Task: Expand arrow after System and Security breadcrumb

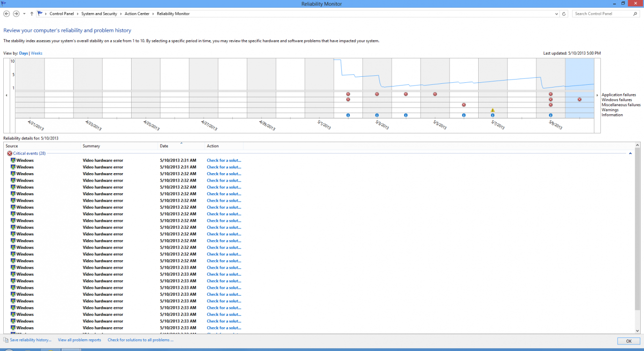Action: [121, 14]
